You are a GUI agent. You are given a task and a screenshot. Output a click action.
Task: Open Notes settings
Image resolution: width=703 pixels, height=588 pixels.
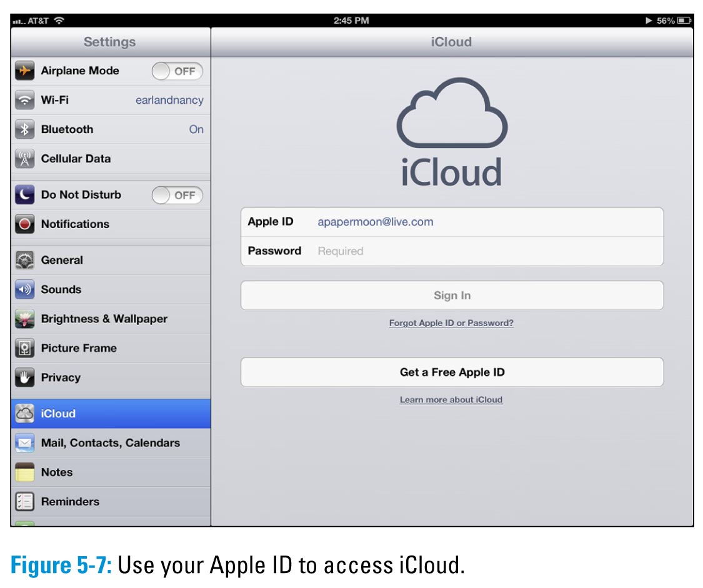pos(111,472)
